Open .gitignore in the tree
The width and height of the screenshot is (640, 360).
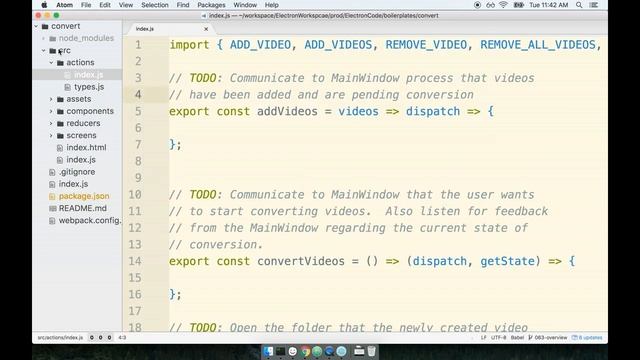[x=77, y=172]
